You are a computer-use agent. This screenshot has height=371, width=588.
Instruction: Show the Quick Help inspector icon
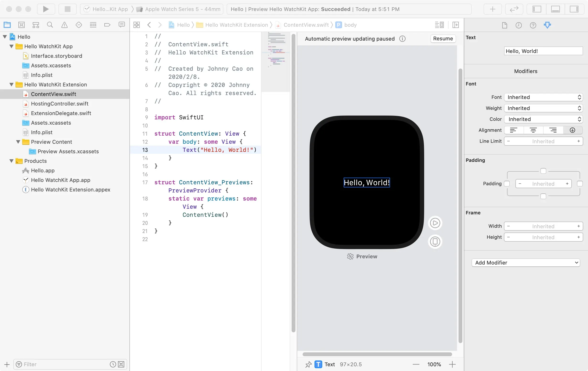(533, 25)
